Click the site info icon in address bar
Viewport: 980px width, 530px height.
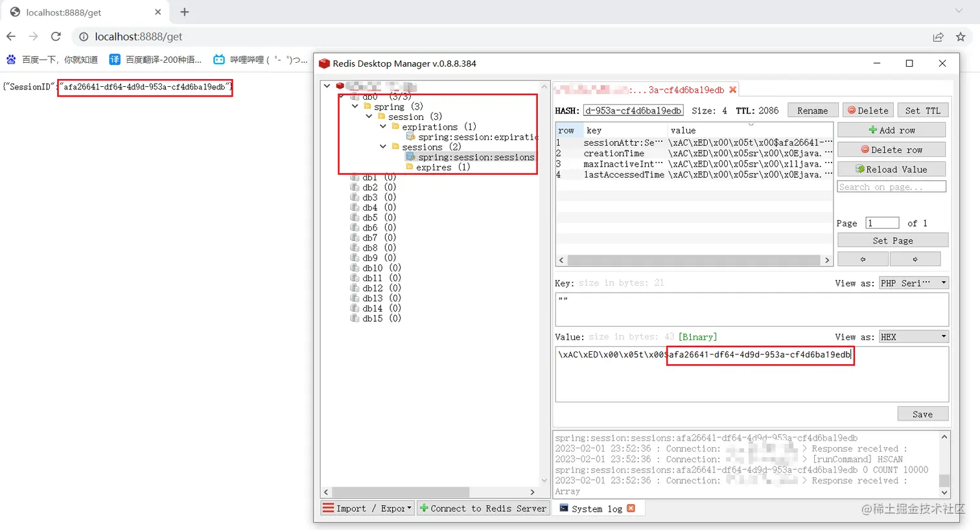coord(84,37)
